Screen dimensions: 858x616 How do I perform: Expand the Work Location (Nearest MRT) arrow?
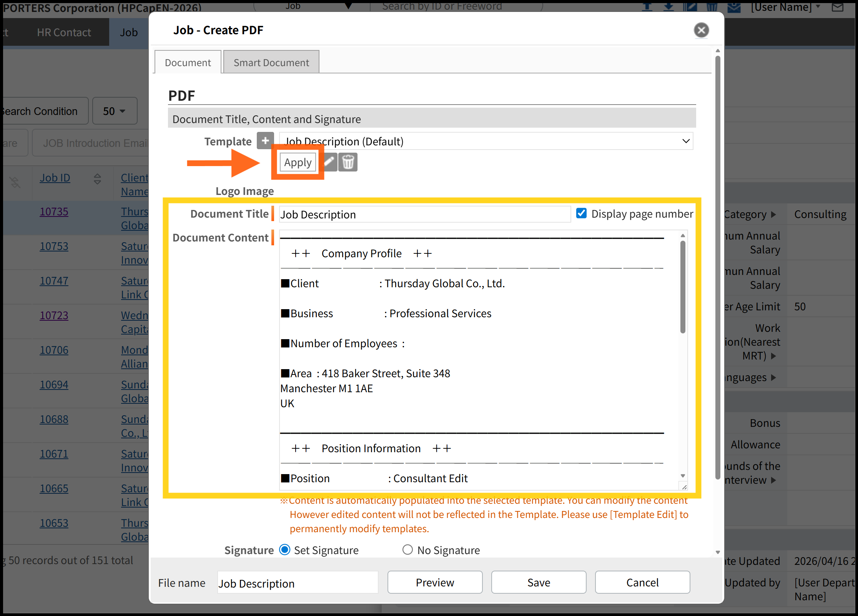(x=773, y=356)
